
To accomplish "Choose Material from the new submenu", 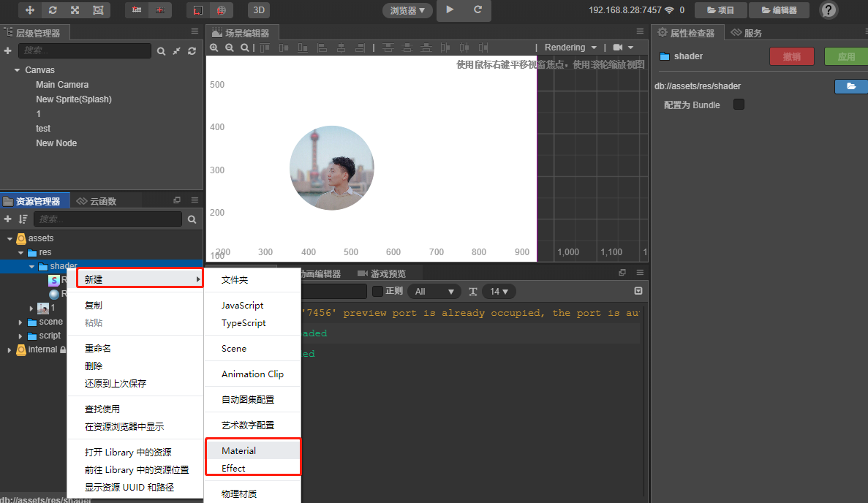I will 239,450.
